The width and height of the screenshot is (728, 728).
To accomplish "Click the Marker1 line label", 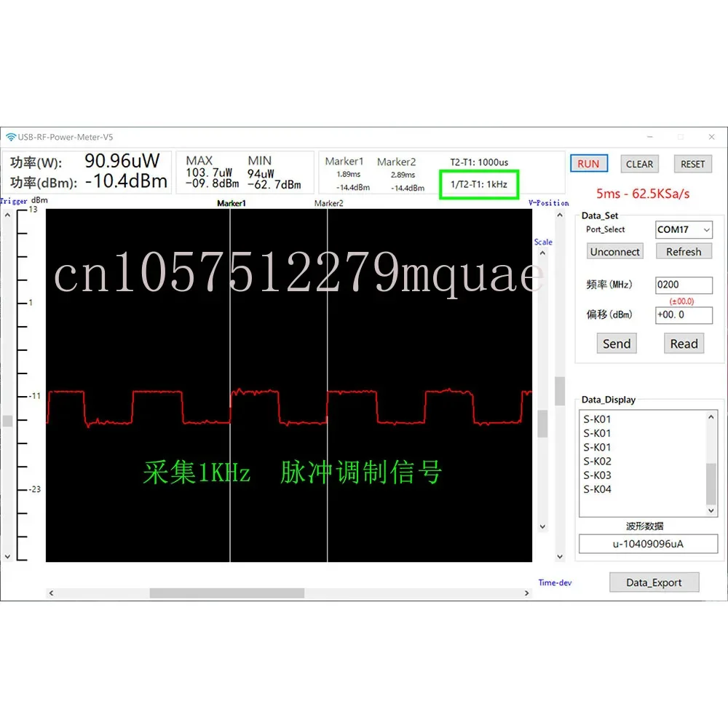I will [232, 203].
